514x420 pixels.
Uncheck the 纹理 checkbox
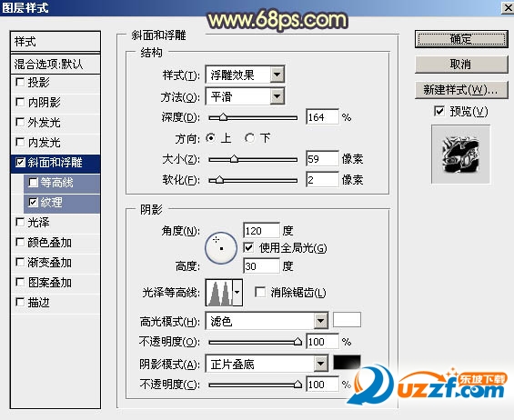coord(33,202)
